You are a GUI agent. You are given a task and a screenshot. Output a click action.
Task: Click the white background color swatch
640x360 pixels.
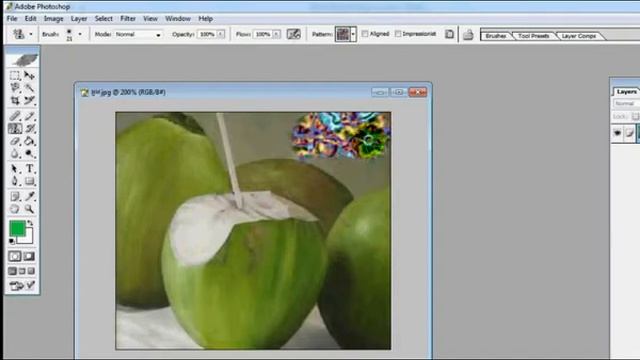pos(28,238)
